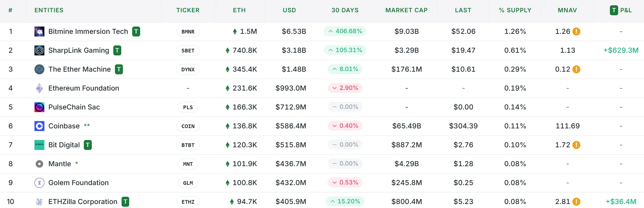Sort by the MNAV column header
Image resolution: width=644 pixels, height=208 pixels.
point(567,10)
